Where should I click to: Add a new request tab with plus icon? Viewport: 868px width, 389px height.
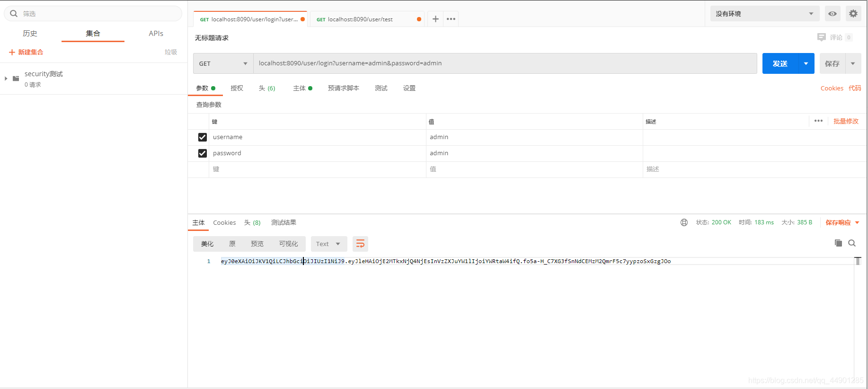pos(435,19)
